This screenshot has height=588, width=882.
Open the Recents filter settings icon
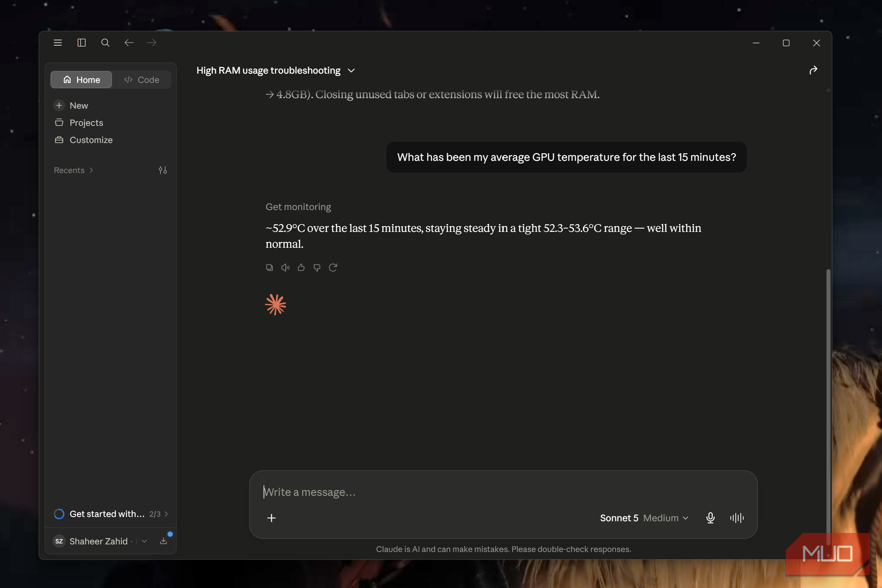coord(163,170)
